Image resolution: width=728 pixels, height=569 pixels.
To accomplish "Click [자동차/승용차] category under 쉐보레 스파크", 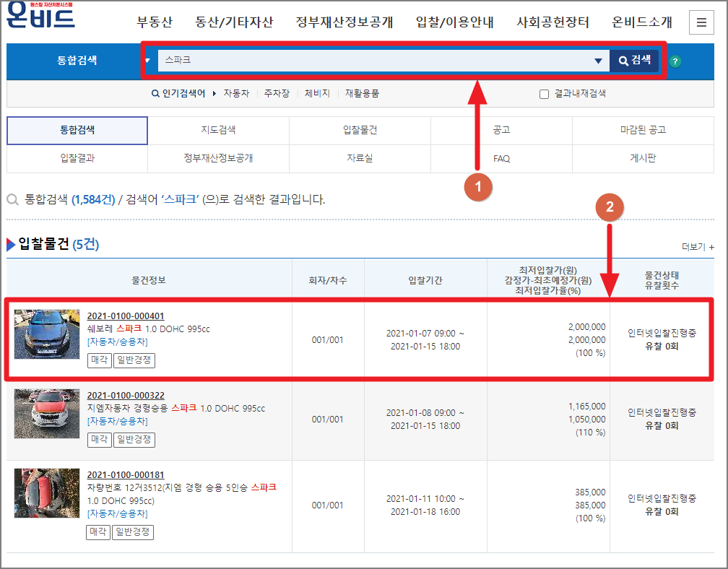I will 118,342.
